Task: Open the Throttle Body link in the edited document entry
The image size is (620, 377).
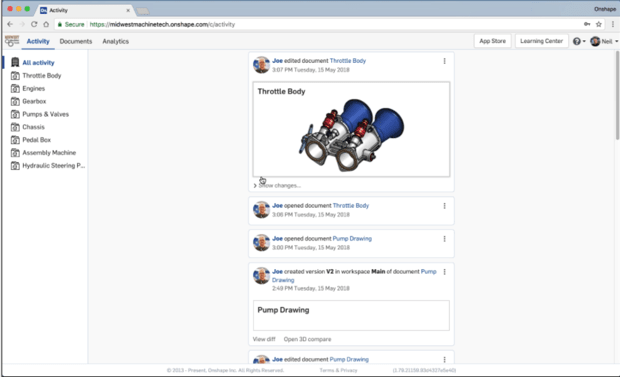Action: pos(348,61)
